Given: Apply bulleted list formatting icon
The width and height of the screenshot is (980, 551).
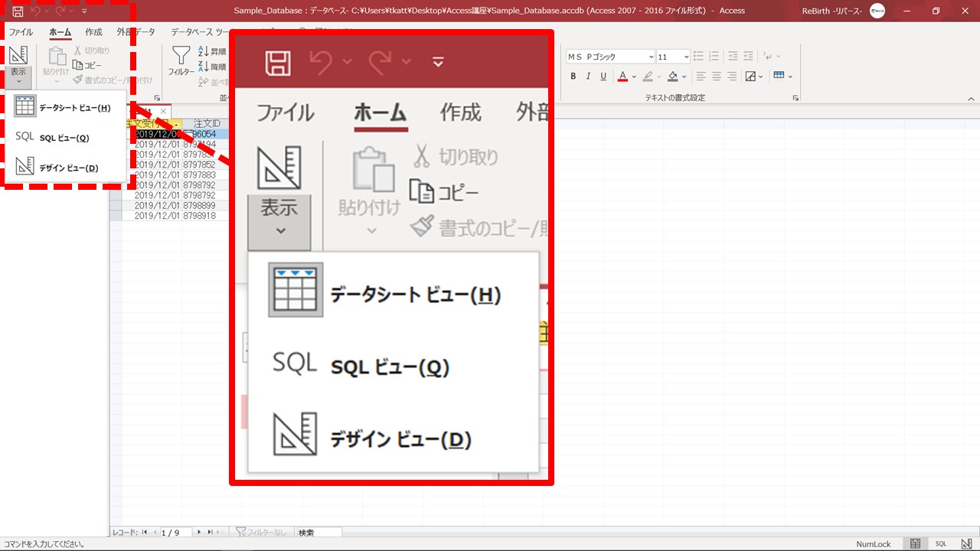Looking at the screenshot, I should tap(699, 57).
